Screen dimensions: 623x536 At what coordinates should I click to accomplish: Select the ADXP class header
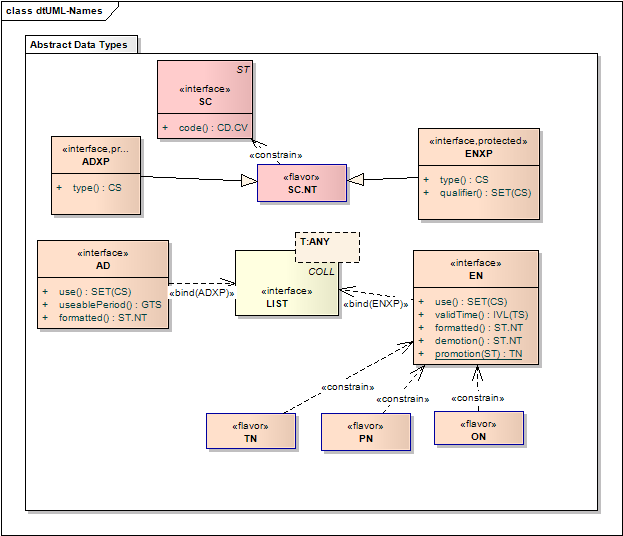96,155
